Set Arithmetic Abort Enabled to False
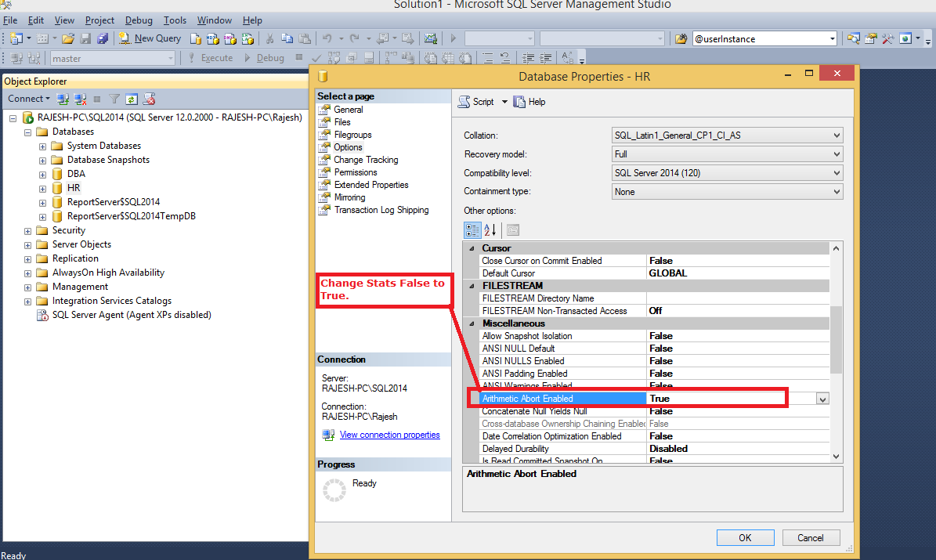The image size is (936, 560). pos(822,399)
